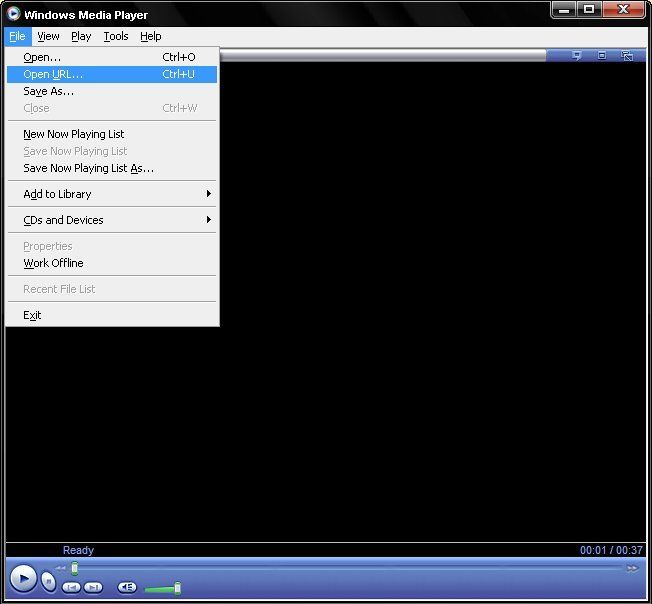The image size is (652, 604).
Task: Toggle Work Offline in the File menu
Action: (x=53, y=263)
